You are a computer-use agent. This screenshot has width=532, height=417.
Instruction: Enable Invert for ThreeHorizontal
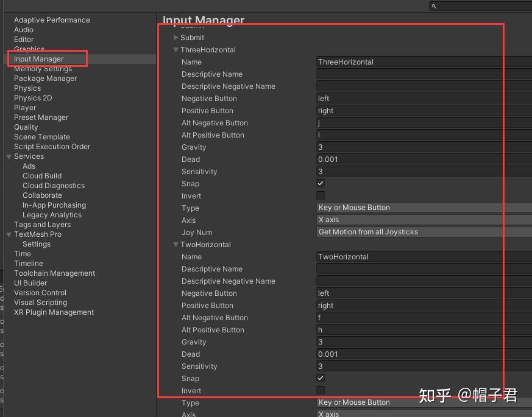click(319, 195)
